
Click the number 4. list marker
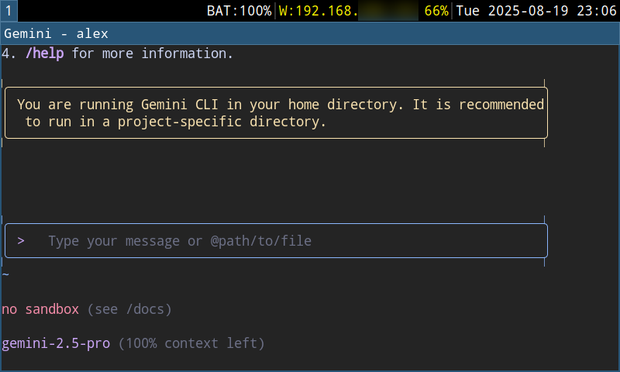9,53
